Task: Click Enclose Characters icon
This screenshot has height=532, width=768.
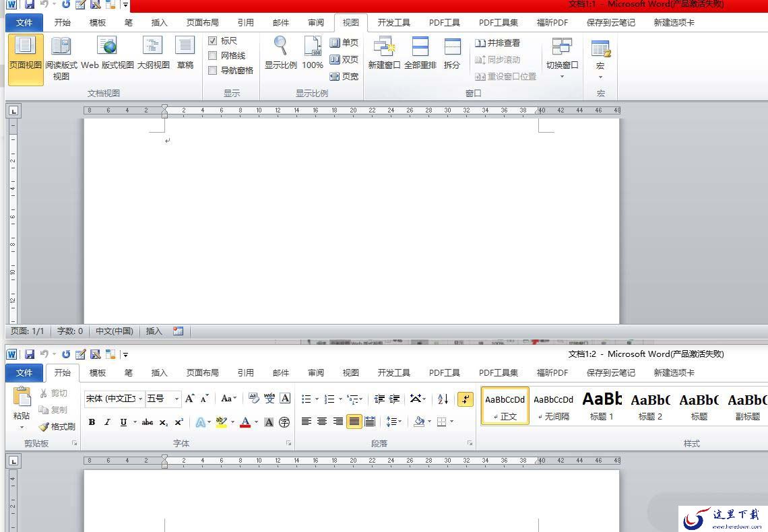Action: click(284, 422)
